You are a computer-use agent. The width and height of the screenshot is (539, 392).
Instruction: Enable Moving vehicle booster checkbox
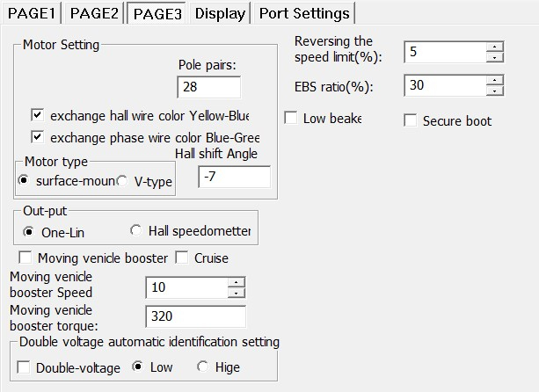(25, 258)
